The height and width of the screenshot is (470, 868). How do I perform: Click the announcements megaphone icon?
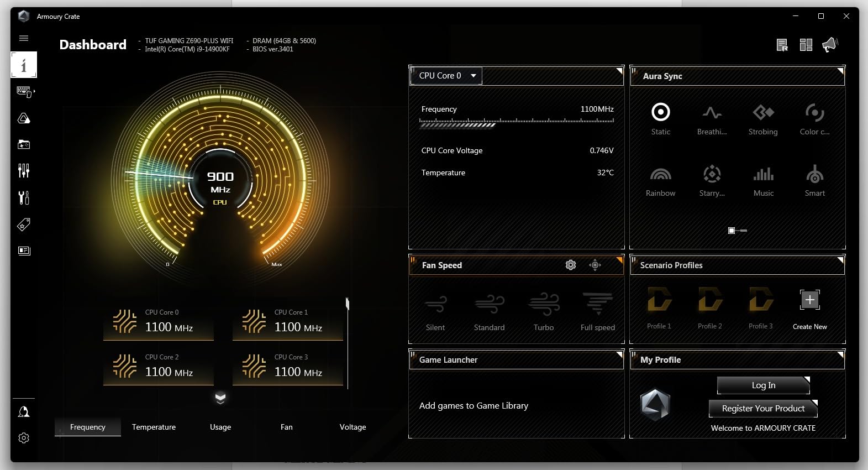click(830, 45)
